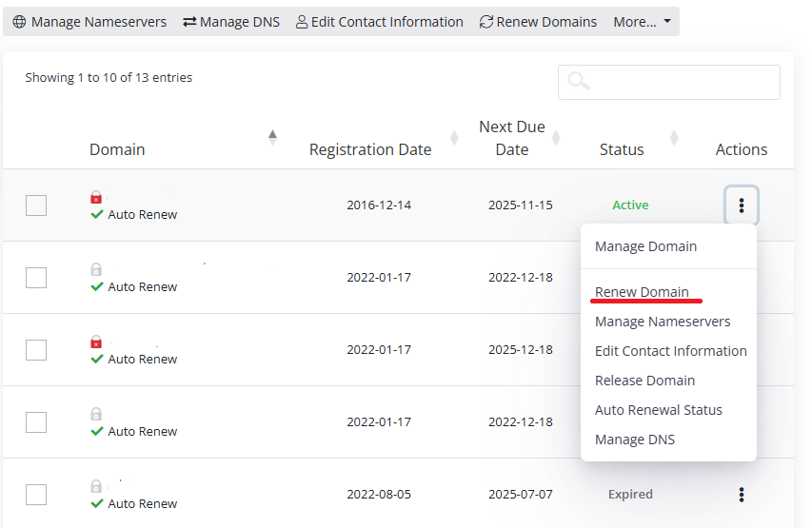
Task: Click the sort icon beside Next Due Date
Action: pos(556,138)
